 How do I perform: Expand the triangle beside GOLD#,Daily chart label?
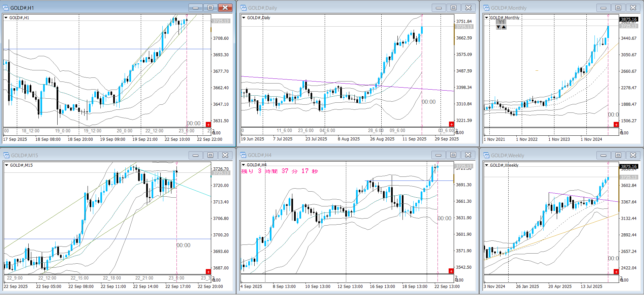(244, 18)
